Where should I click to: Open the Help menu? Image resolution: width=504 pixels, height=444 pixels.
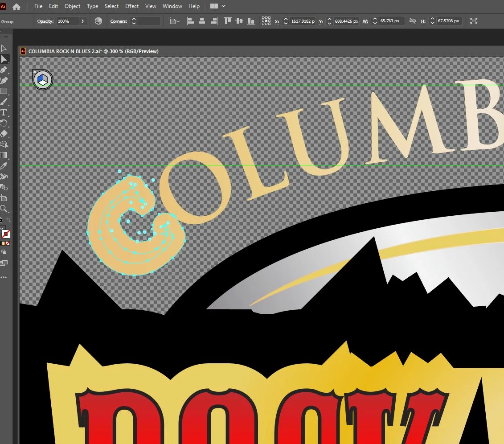click(x=194, y=6)
